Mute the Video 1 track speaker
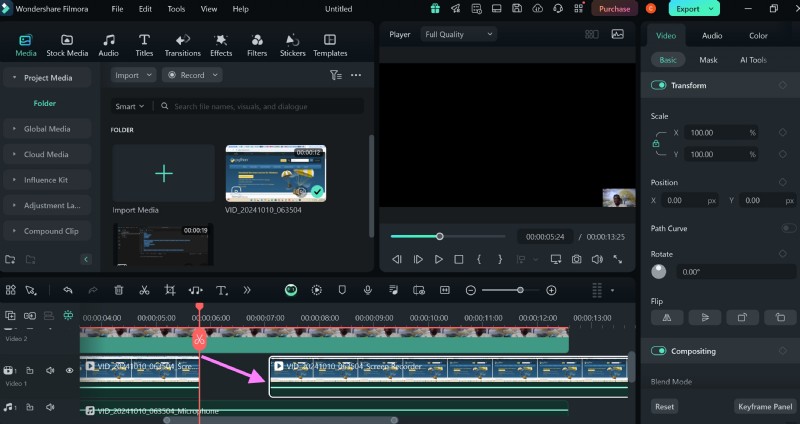This screenshot has width=800, height=424. point(50,370)
